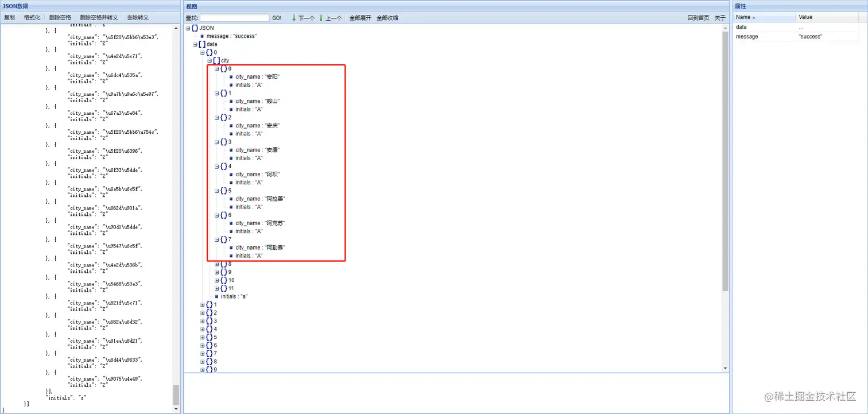Expand data item 7 with its plus box
The image size is (868, 414).
(x=203, y=354)
